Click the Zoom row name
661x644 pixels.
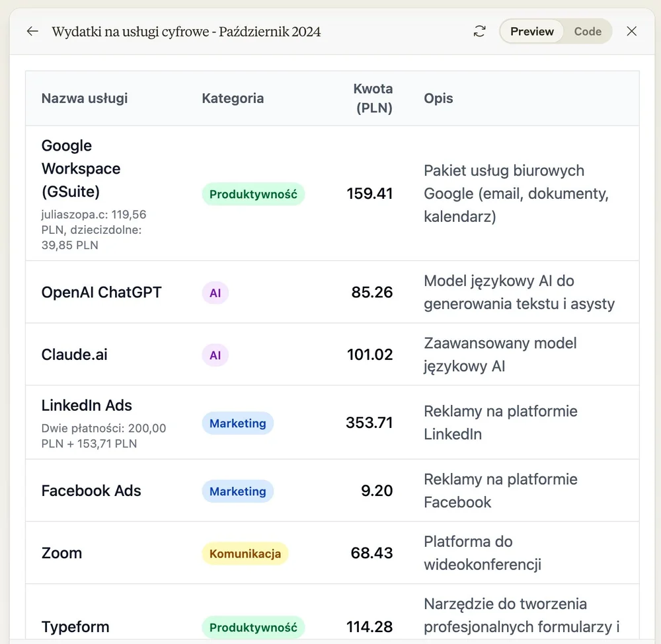pos(61,553)
